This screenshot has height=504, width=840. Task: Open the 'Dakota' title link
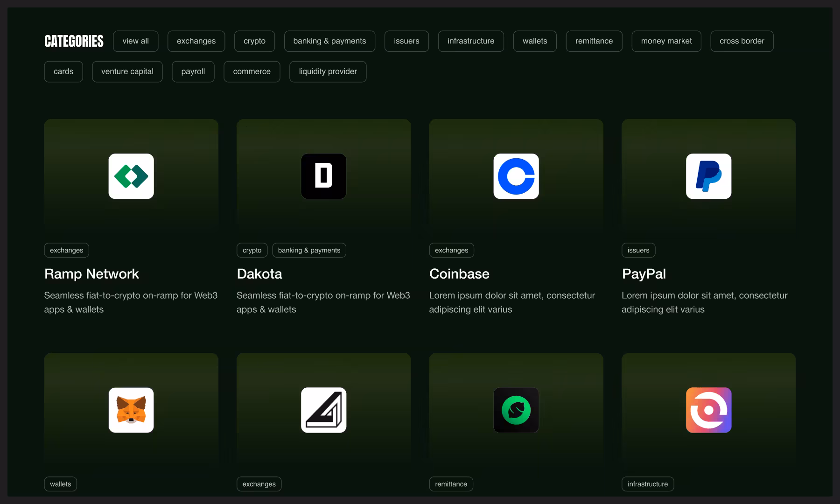click(x=259, y=274)
